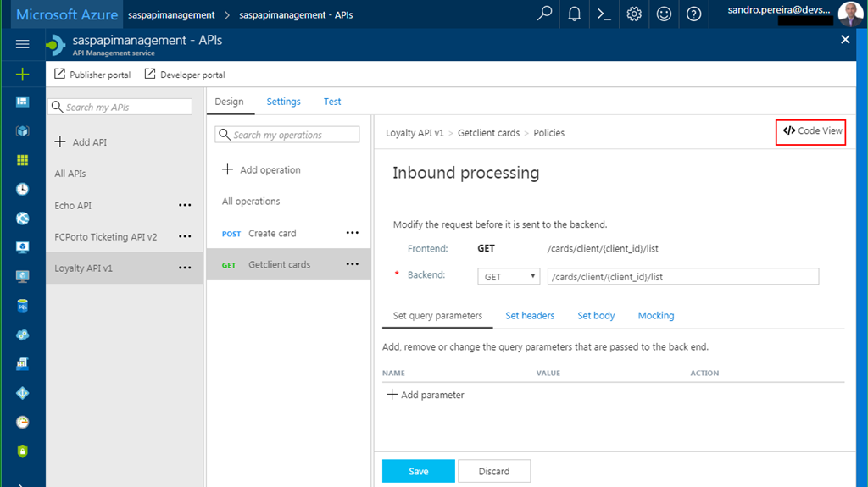Click the Search my APIs field
The width and height of the screenshot is (868, 487).
(x=120, y=107)
